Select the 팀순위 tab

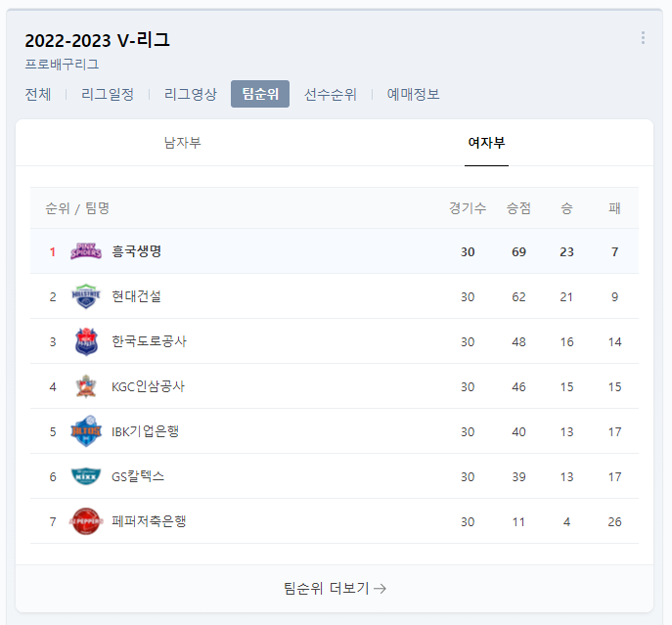pyautogui.click(x=260, y=94)
